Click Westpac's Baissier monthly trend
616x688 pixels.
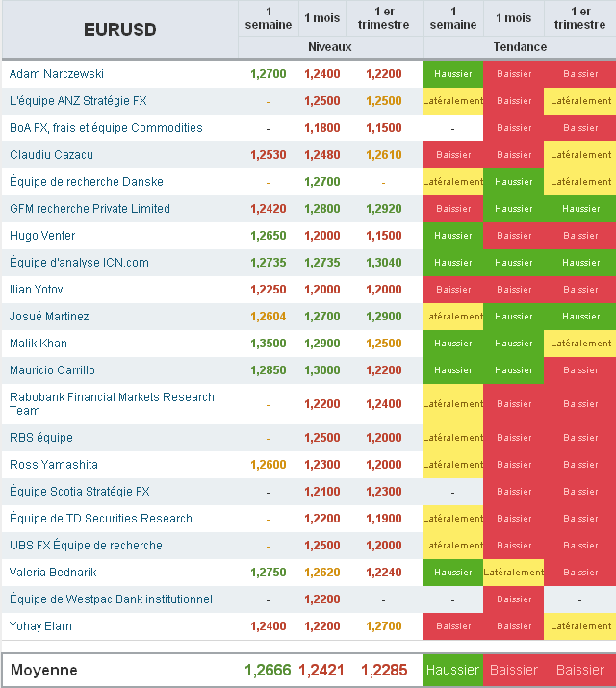pyautogui.click(x=513, y=599)
